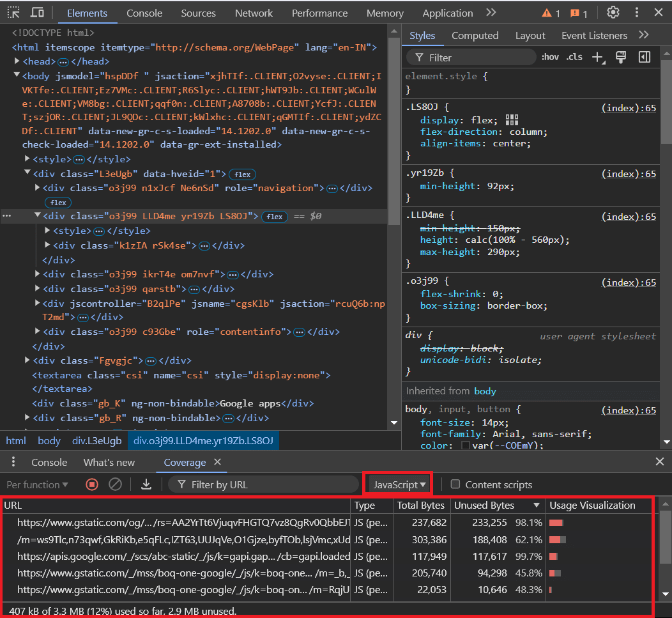Enable the Content scripts checkbox

[x=455, y=484]
